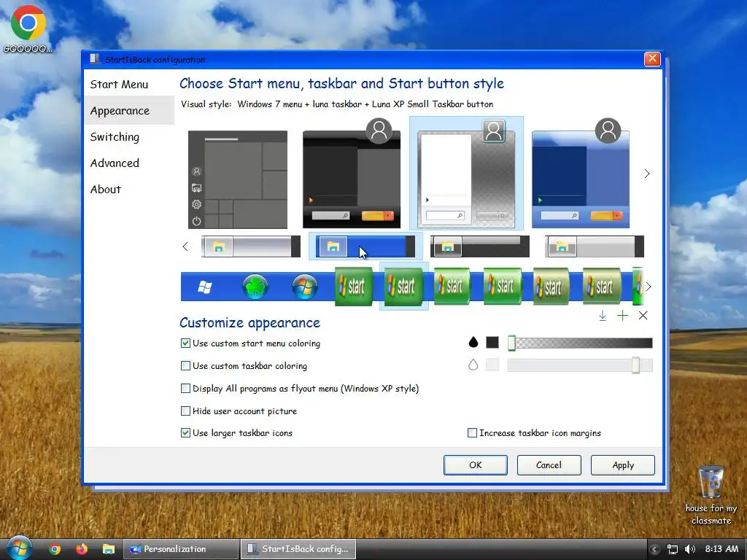Viewport: 747px width, 560px height.
Task: Click the OK button
Action: (476, 465)
